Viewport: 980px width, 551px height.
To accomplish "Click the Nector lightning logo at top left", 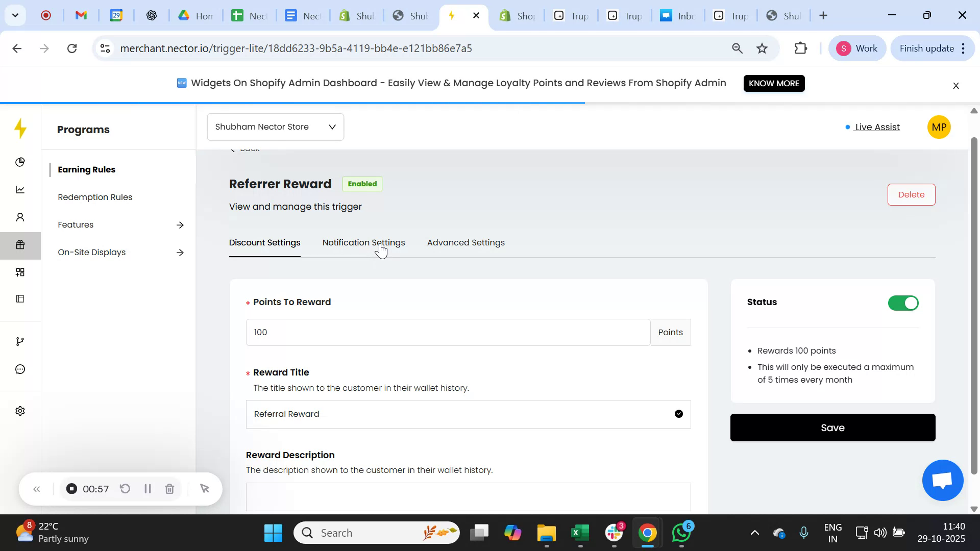I will (20, 129).
